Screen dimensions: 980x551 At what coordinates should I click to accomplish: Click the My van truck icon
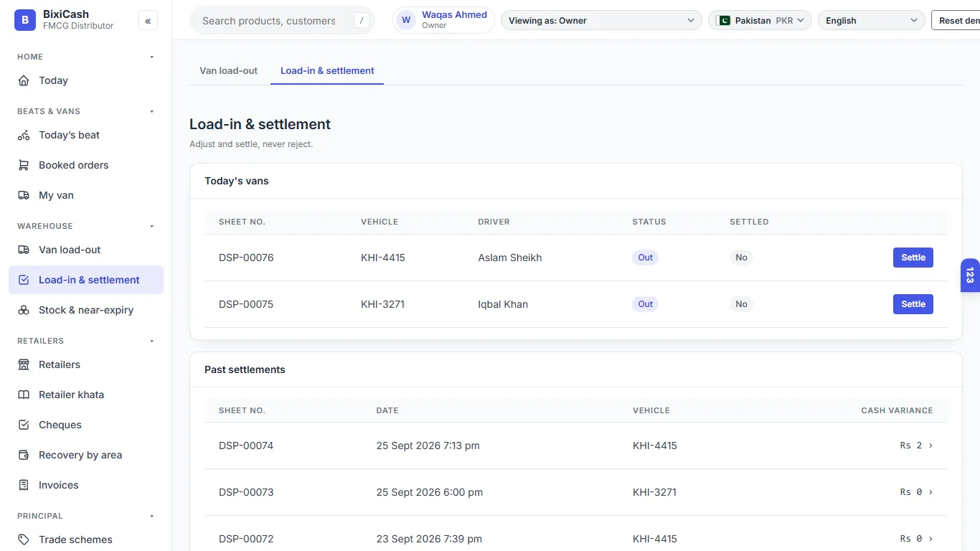tap(24, 195)
